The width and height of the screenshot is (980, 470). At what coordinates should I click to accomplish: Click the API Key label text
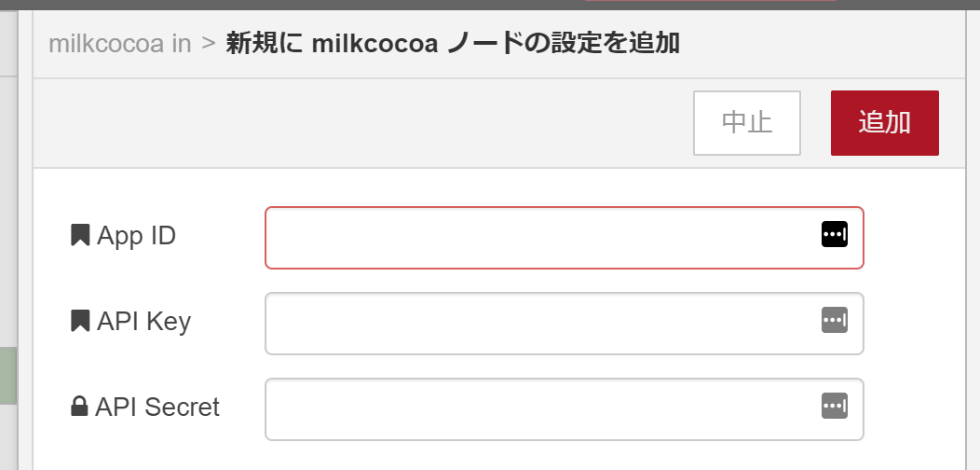click(143, 322)
